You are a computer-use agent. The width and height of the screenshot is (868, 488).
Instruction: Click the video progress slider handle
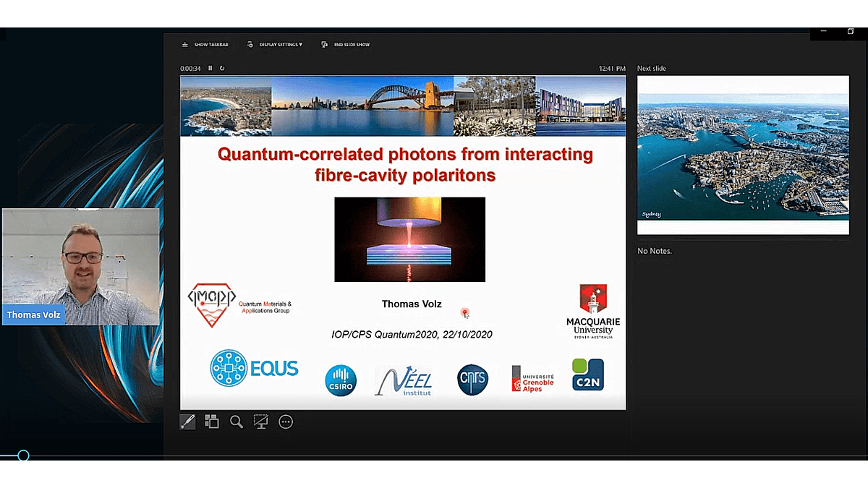click(23, 455)
